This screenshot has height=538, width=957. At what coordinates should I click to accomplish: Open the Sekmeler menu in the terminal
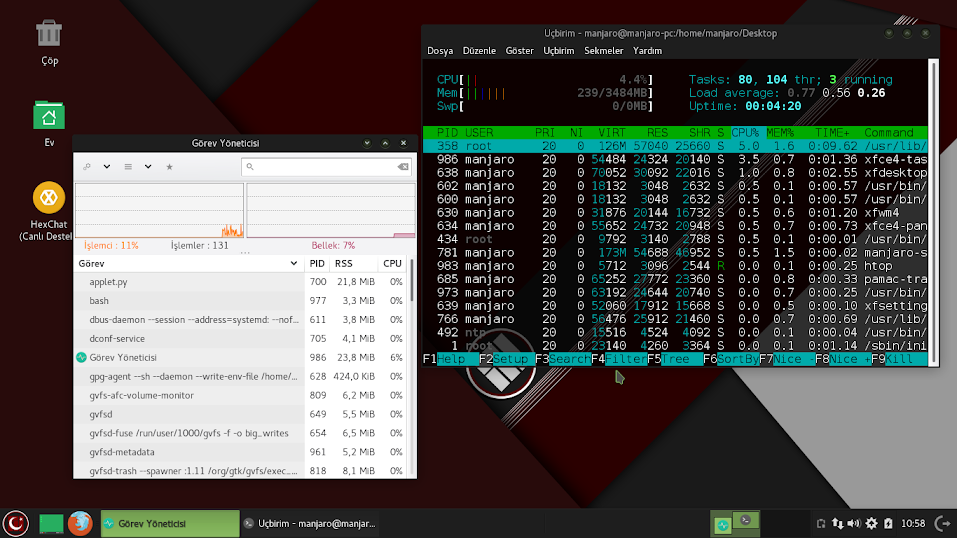(604, 51)
